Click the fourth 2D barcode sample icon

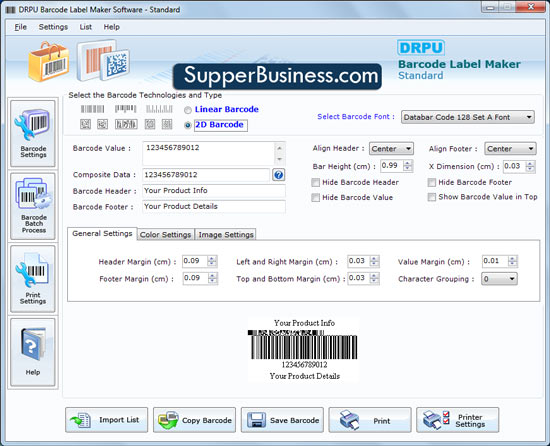pos(150,124)
